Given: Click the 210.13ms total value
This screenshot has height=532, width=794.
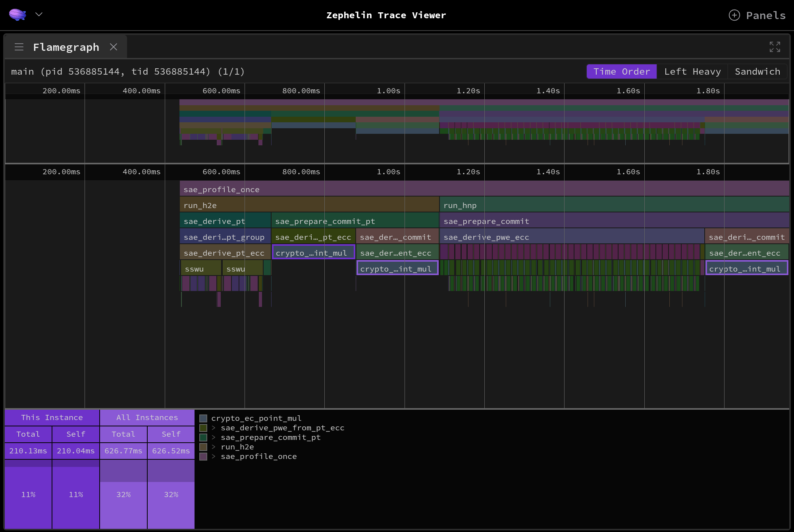Looking at the screenshot, I should pyautogui.click(x=28, y=451).
